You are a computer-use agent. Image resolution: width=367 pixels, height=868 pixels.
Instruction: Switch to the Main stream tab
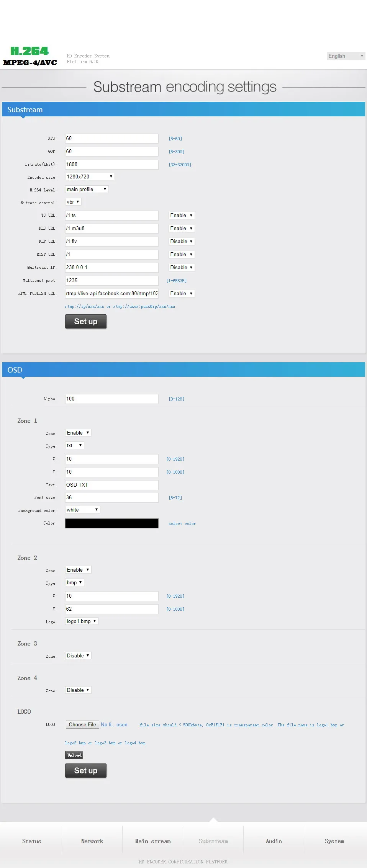click(153, 841)
